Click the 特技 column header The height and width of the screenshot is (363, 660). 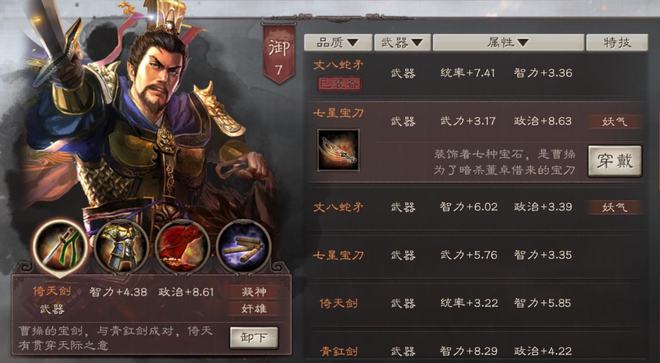[617, 43]
